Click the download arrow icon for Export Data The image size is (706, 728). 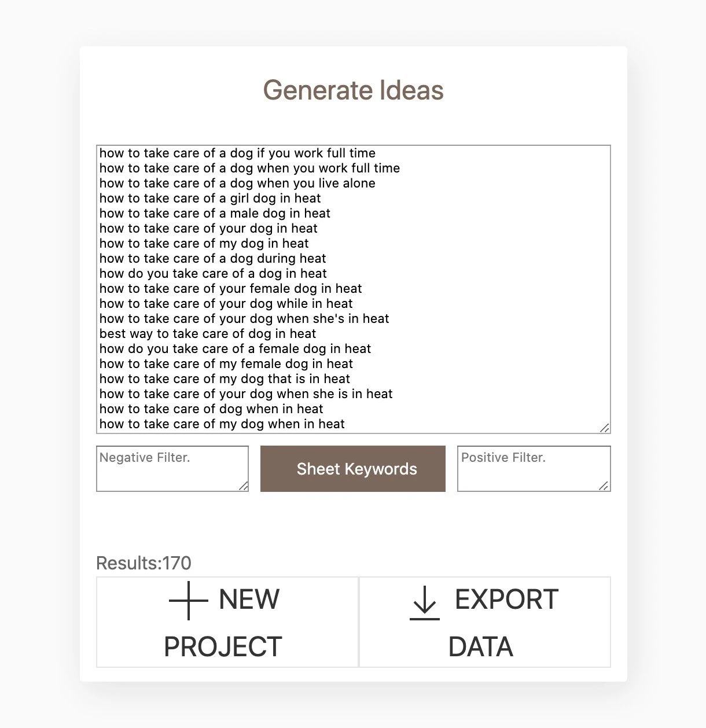(x=425, y=602)
